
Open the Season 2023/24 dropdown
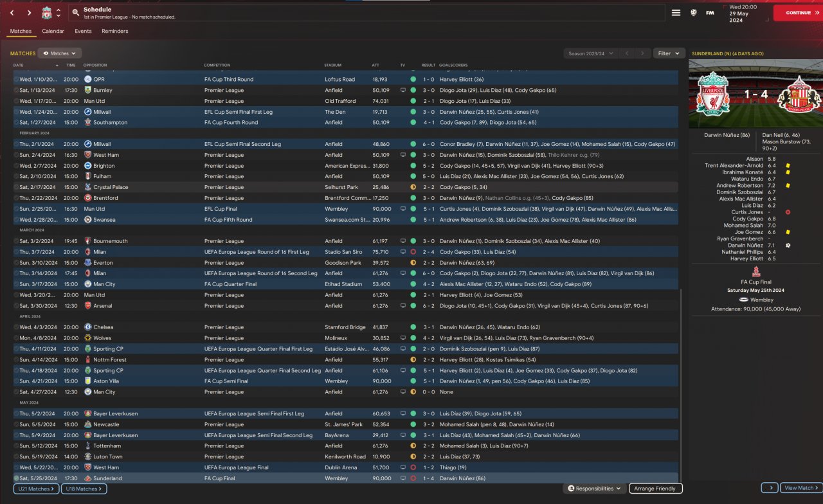[x=590, y=53]
